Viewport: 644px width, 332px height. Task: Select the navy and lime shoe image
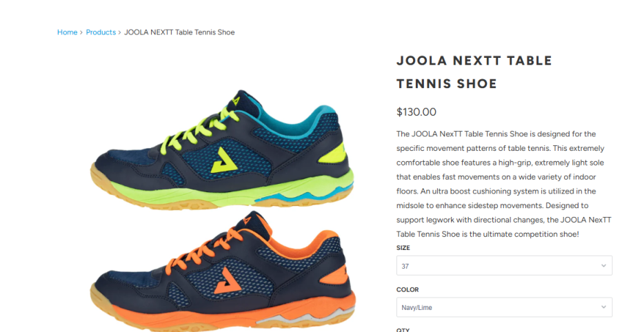point(222,149)
